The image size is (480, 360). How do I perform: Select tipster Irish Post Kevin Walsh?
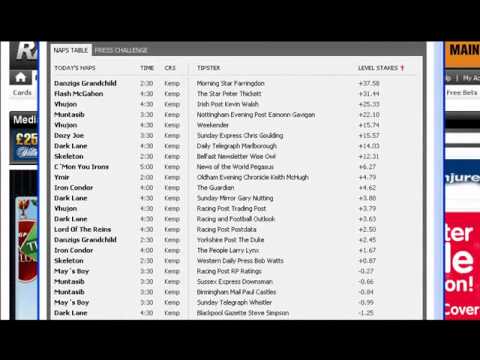(x=228, y=104)
